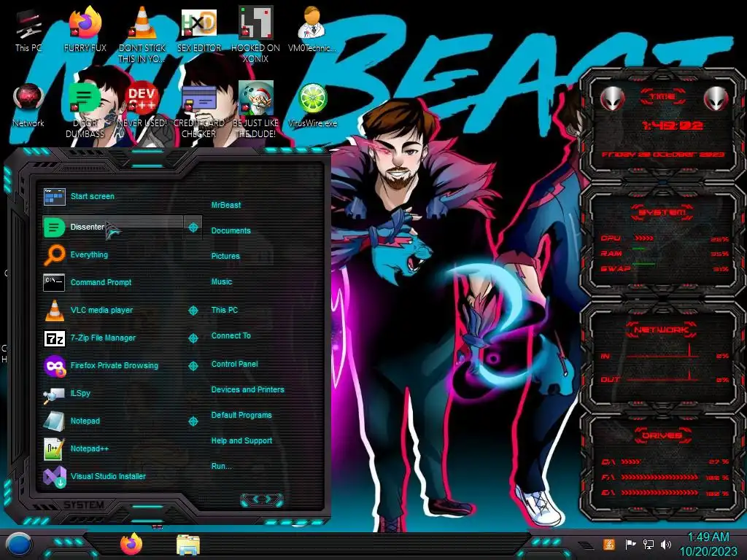Open Help and Support
Viewport: 747px width, 560px height.
[241, 441]
